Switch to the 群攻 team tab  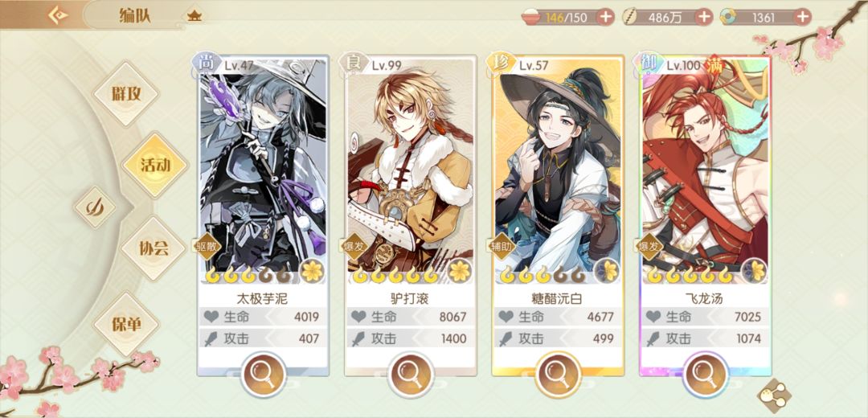tap(127, 93)
